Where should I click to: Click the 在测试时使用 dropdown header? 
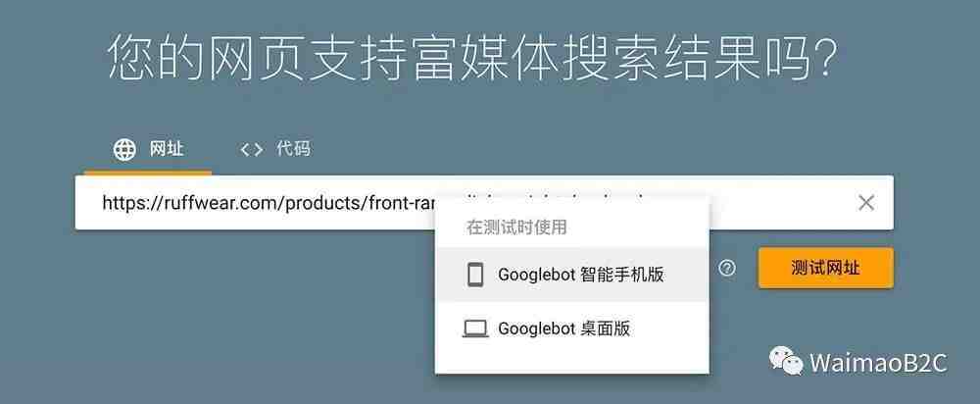(x=516, y=227)
